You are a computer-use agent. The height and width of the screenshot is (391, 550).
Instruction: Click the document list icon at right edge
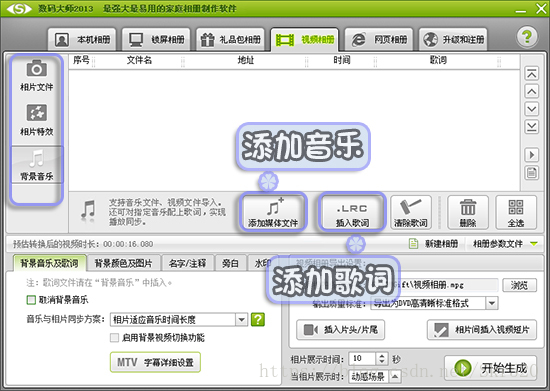pos(532,173)
